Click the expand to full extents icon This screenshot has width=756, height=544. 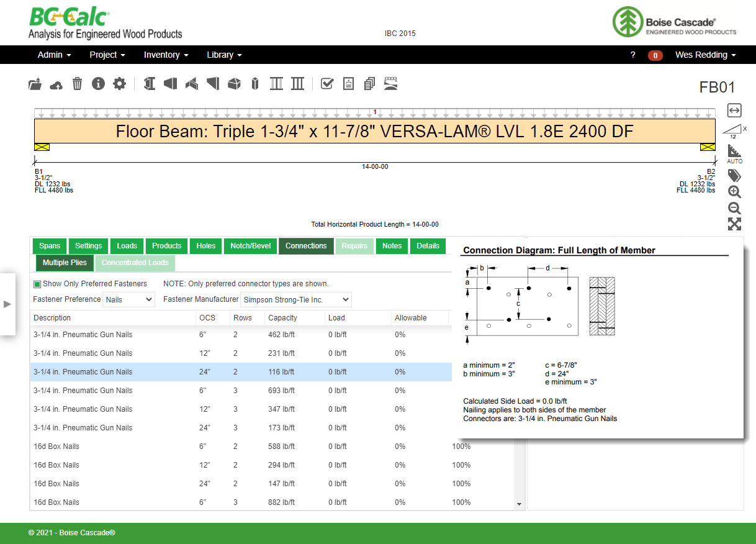pos(734,224)
